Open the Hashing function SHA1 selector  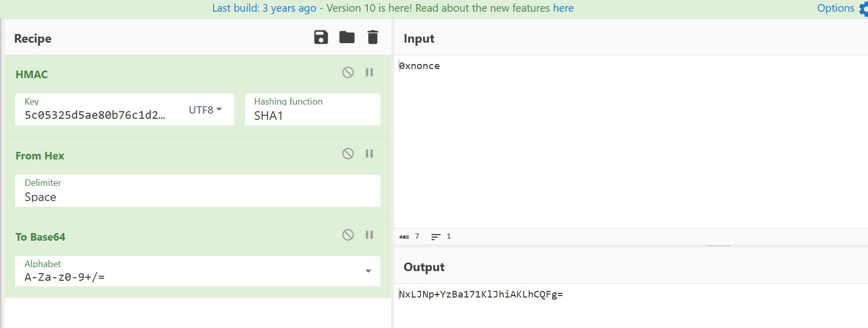coord(312,115)
